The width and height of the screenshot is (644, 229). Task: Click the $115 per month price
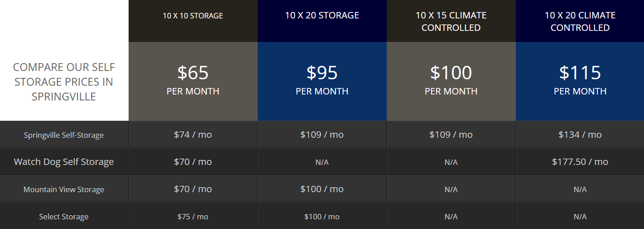[580, 81]
